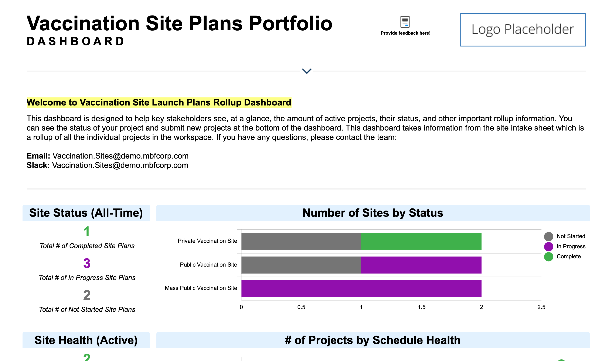Click the Logo Placeholder image

[x=523, y=30]
